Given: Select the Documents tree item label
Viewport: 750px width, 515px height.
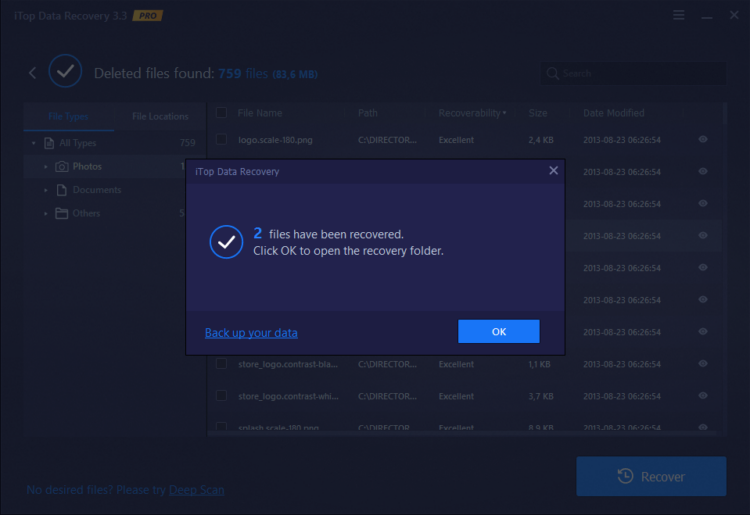Looking at the screenshot, I should click(97, 190).
